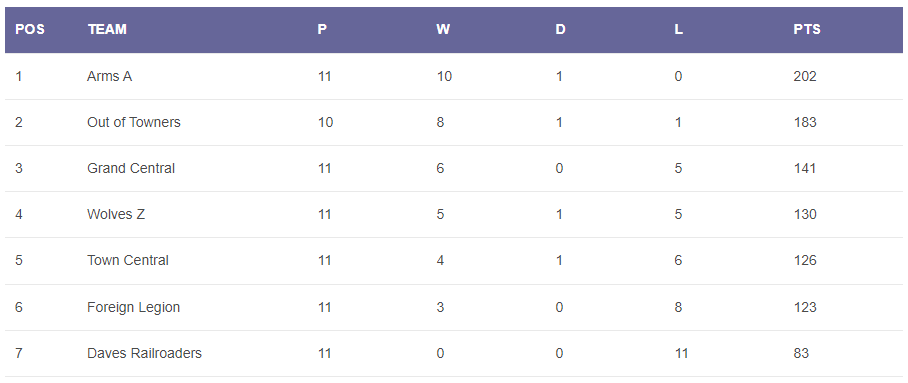Click the Wolves Z team name
The height and width of the screenshot is (383, 908).
click(x=116, y=214)
